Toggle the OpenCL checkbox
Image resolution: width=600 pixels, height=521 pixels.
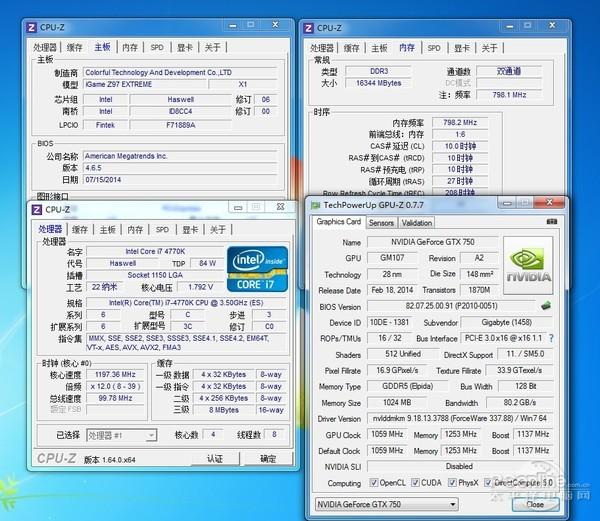(x=373, y=483)
